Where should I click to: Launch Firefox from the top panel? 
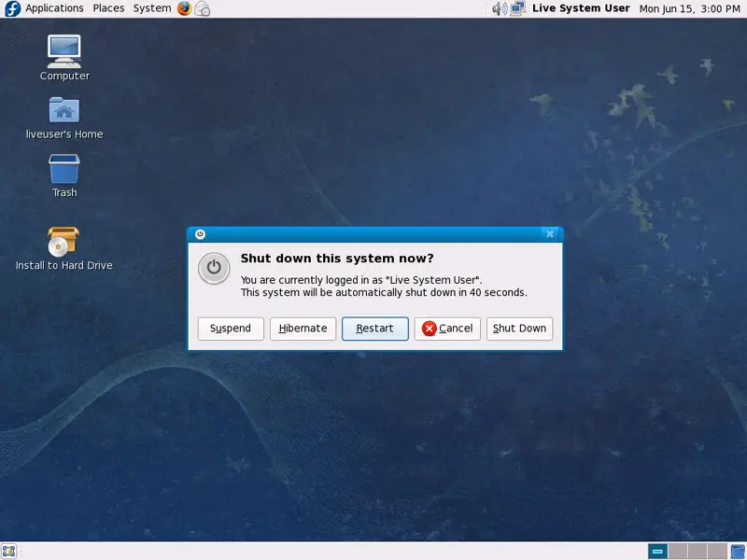(x=184, y=8)
